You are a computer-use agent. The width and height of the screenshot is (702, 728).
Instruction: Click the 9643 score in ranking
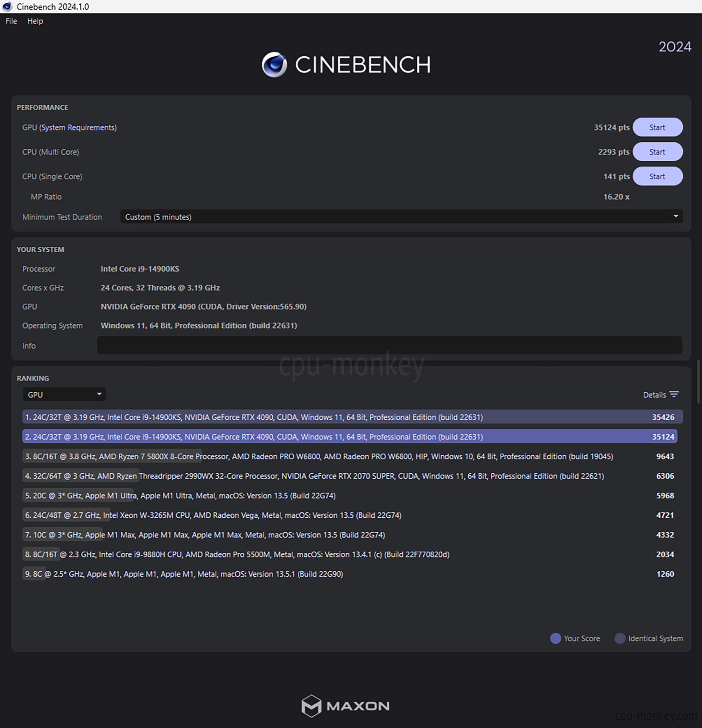[x=665, y=456]
